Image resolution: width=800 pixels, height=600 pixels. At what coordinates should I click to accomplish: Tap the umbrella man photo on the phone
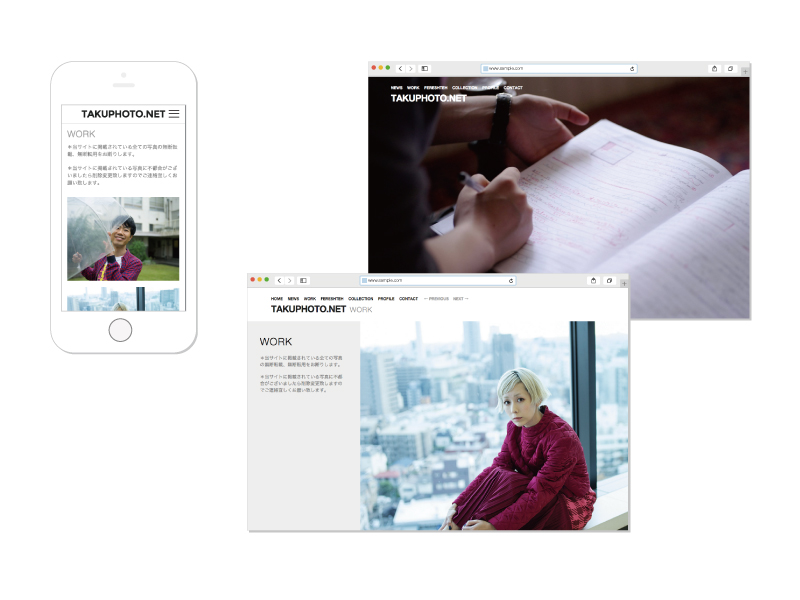point(123,238)
